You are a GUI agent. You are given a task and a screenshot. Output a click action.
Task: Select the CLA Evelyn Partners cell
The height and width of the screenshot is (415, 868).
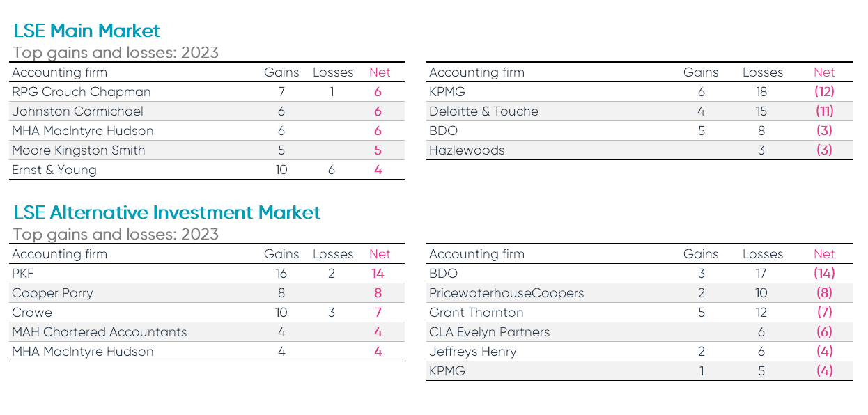490,332
